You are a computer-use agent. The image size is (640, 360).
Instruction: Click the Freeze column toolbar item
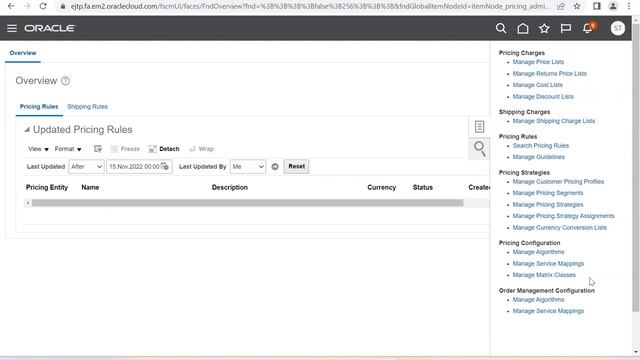pos(125,149)
